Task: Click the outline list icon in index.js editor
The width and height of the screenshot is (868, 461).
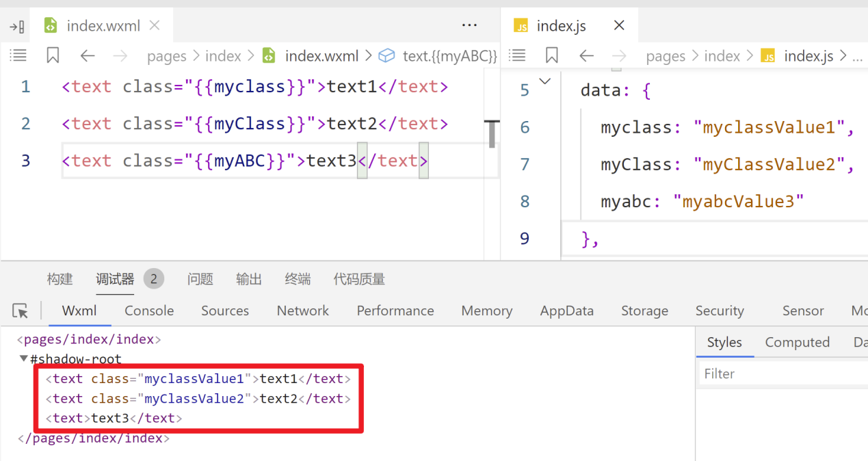Action: pyautogui.click(x=518, y=55)
